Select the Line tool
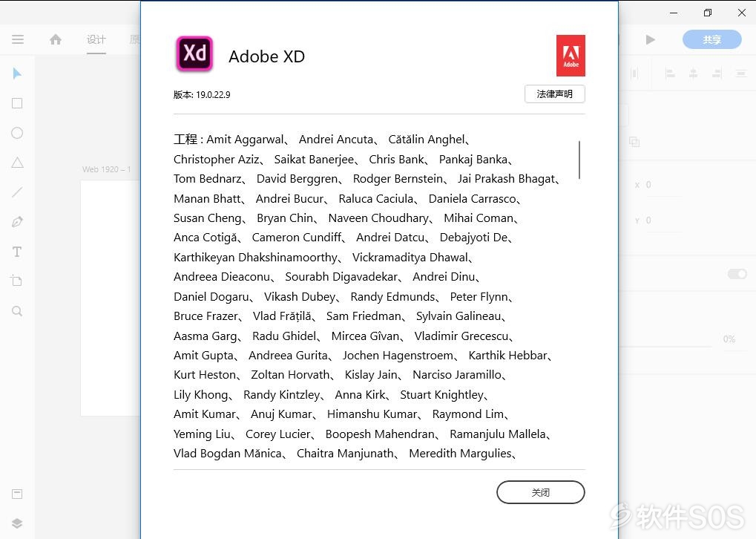Image resolution: width=756 pixels, height=539 pixels. 17,192
